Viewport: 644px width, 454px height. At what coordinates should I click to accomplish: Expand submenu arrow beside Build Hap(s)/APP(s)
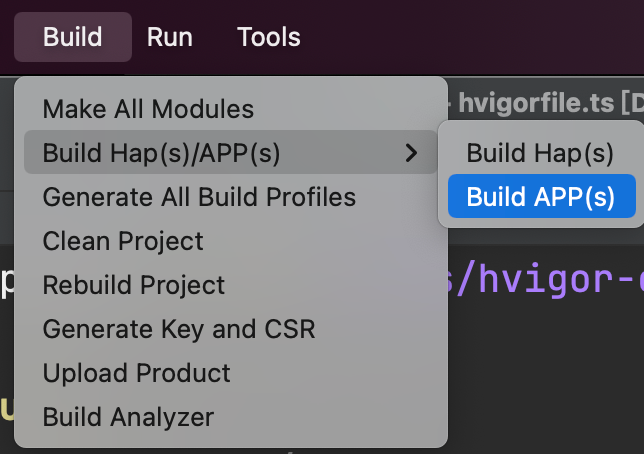point(411,153)
